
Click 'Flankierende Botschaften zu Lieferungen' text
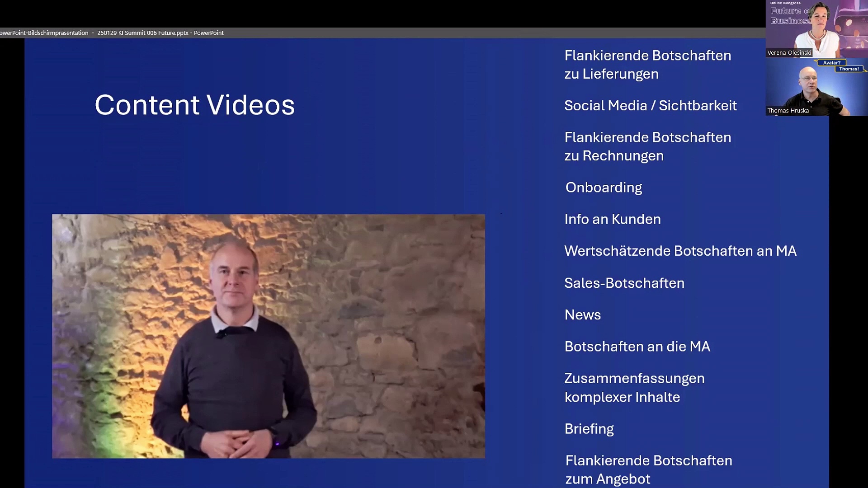tap(647, 65)
